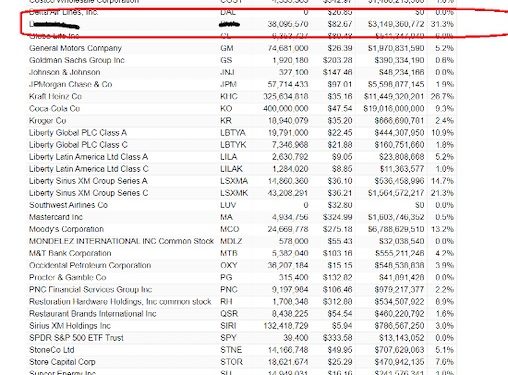Click Johnson & Johnson row name
The height and width of the screenshot is (375, 508).
[64, 72]
